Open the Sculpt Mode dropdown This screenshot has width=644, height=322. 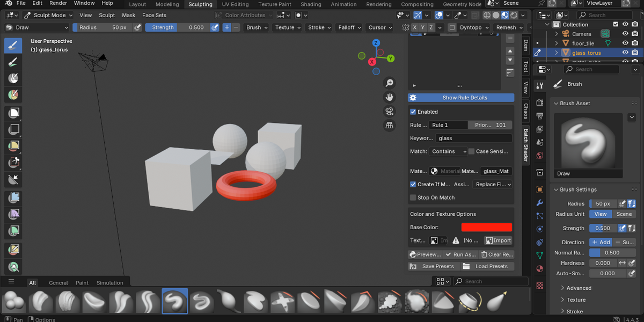pos(46,15)
